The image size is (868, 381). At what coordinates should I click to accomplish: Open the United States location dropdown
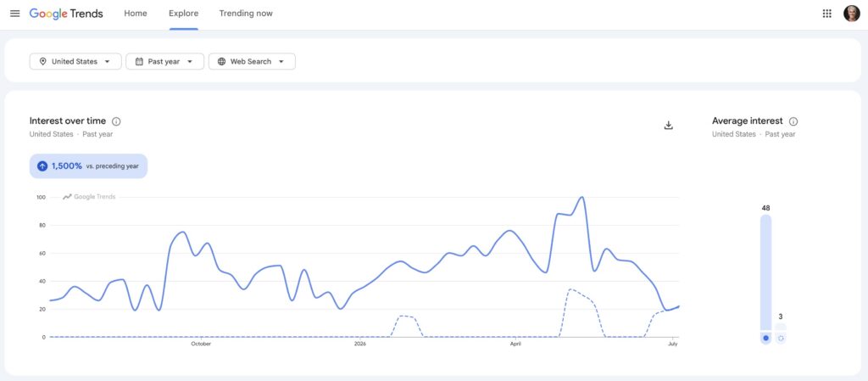75,61
